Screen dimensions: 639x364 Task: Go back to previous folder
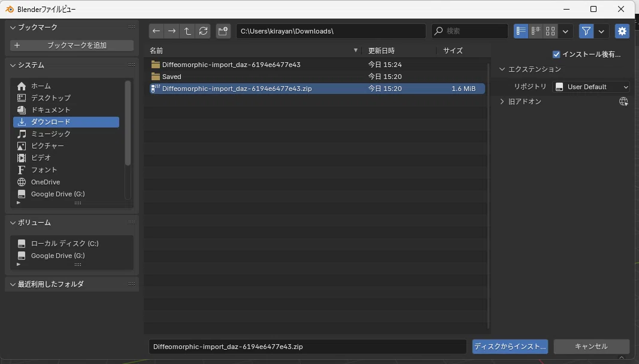(156, 31)
